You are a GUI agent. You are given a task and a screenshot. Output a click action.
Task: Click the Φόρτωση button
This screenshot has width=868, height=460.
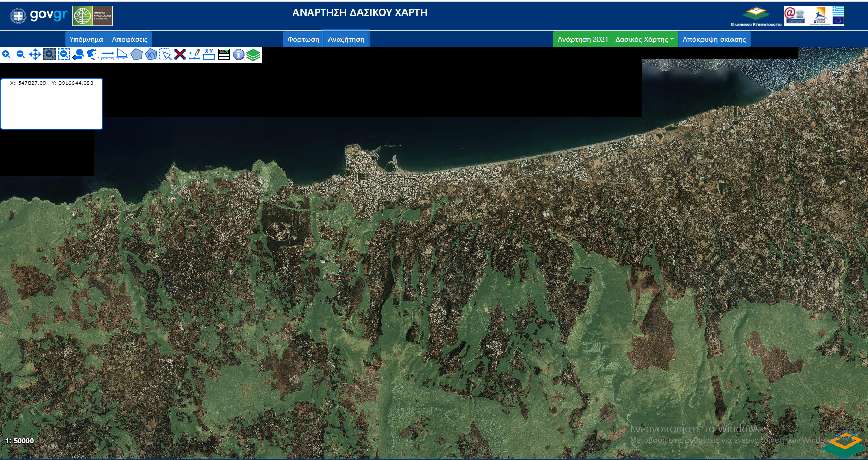pyautogui.click(x=303, y=39)
